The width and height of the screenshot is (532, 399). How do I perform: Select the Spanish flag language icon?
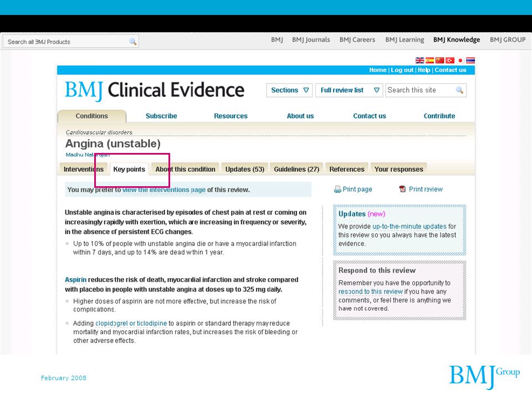coord(430,60)
